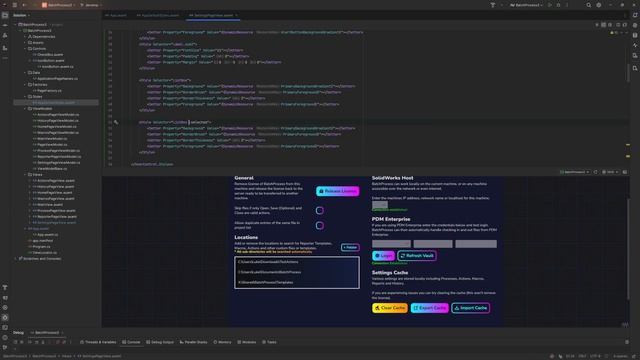Click the debug panel options icon at right
This screenshot has height=360, width=640.
pyautogui.click(x=627, y=342)
